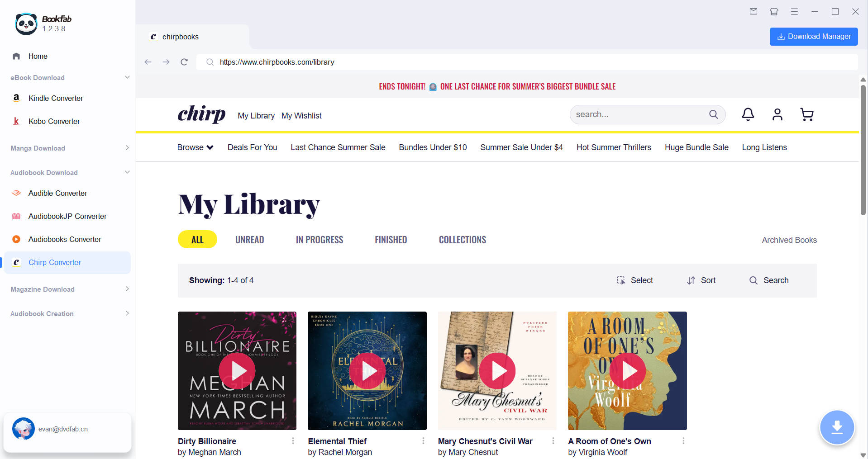The image size is (868, 459).
Task: Open Audible Converter
Action: [x=57, y=193]
